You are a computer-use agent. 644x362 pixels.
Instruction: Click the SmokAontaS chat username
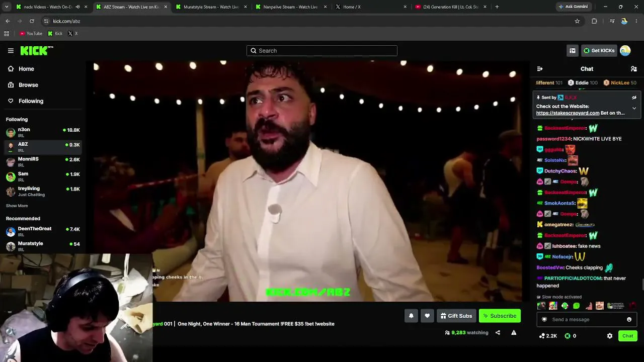pos(559,203)
